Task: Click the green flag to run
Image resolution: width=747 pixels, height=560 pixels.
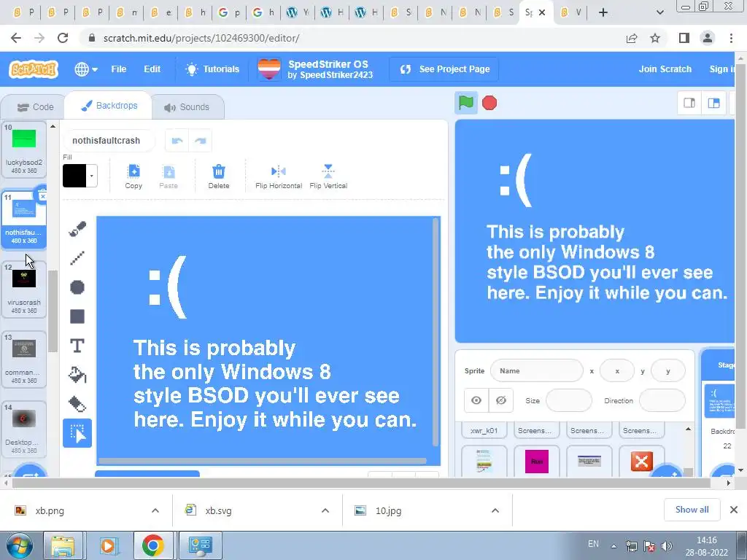Action: 466,103
